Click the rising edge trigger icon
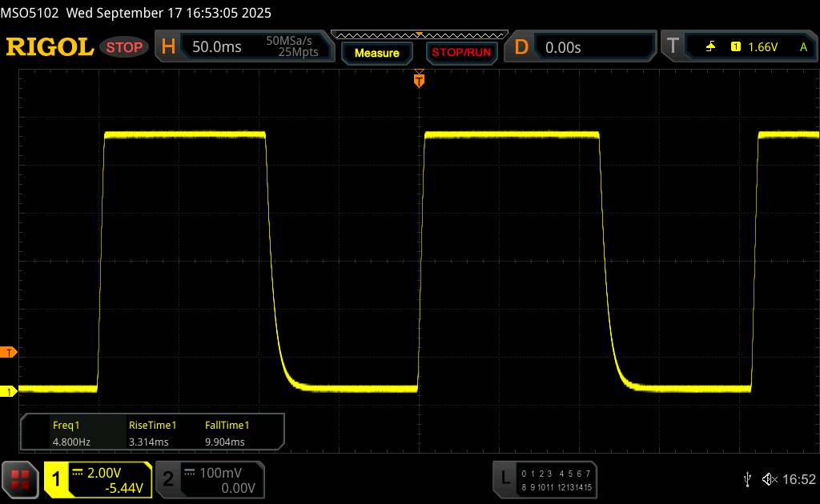 pos(711,47)
